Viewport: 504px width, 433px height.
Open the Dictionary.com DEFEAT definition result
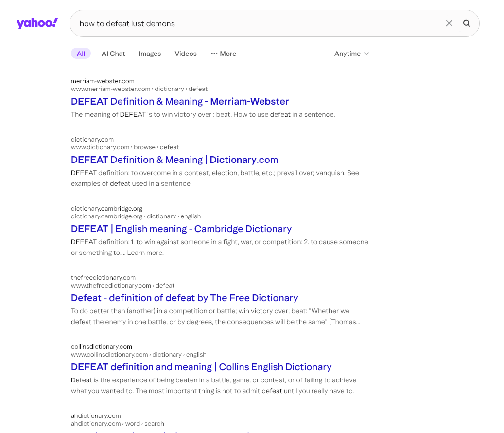click(x=174, y=160)
